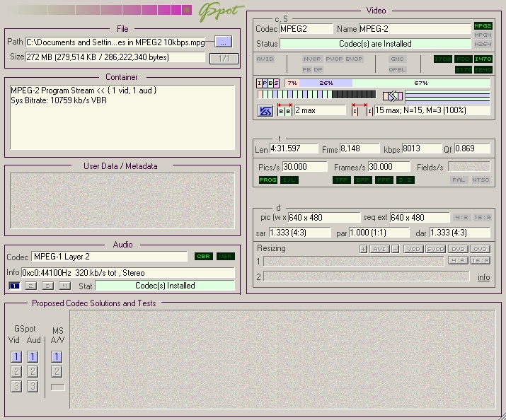This screenshot has height=420, width=506.
Task: Click the Len 4:31.597 value
Action: coord(294,148)
